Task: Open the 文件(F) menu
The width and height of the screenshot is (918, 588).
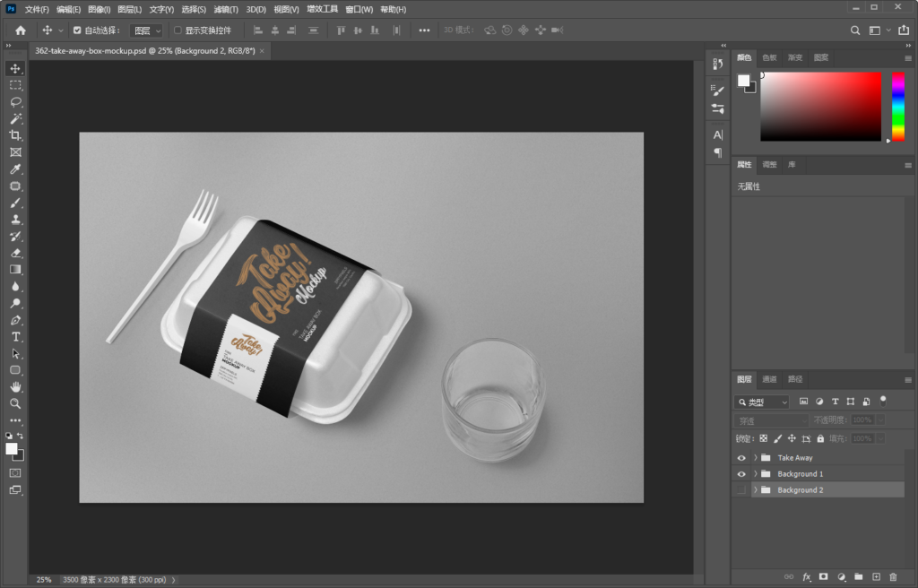Action: tap(36, 9)
